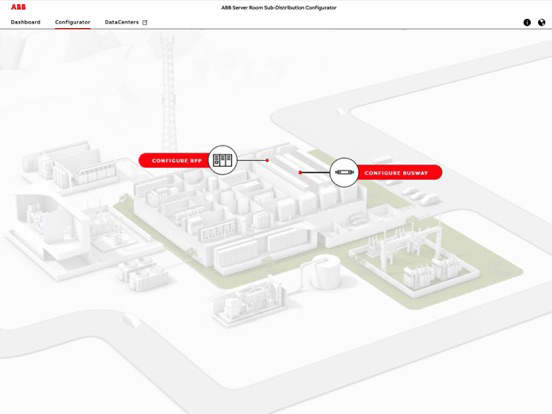Screen dimensions: 552x414
Task: Open the DataCenters link
Action: (x=122, y=22)
